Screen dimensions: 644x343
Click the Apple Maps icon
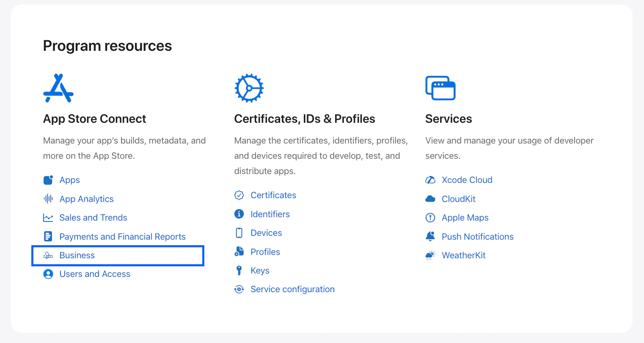tap(430, 217)
